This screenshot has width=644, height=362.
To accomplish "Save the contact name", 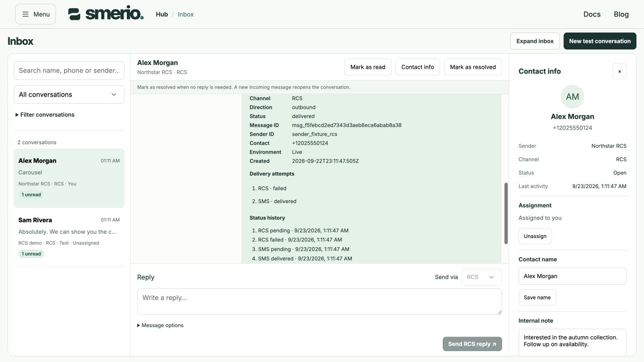I will pos(537,297).
